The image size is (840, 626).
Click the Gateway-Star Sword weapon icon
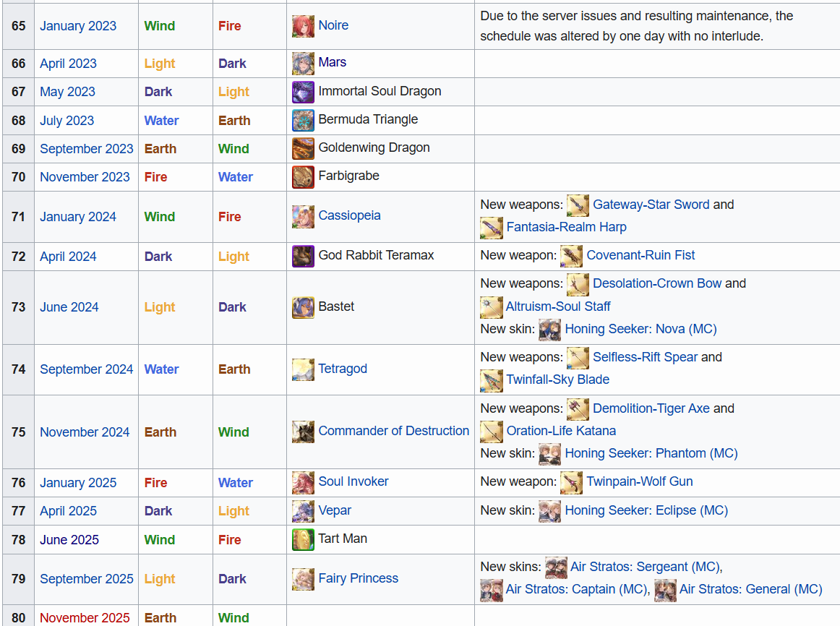click(x=578, y=205)
